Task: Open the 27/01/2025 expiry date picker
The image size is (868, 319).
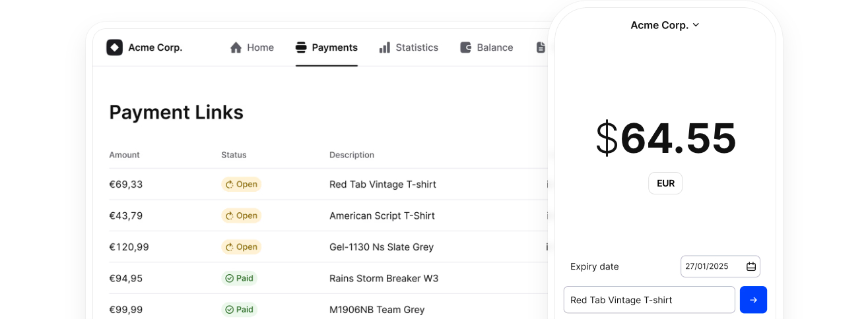Action: pos(707,266)
